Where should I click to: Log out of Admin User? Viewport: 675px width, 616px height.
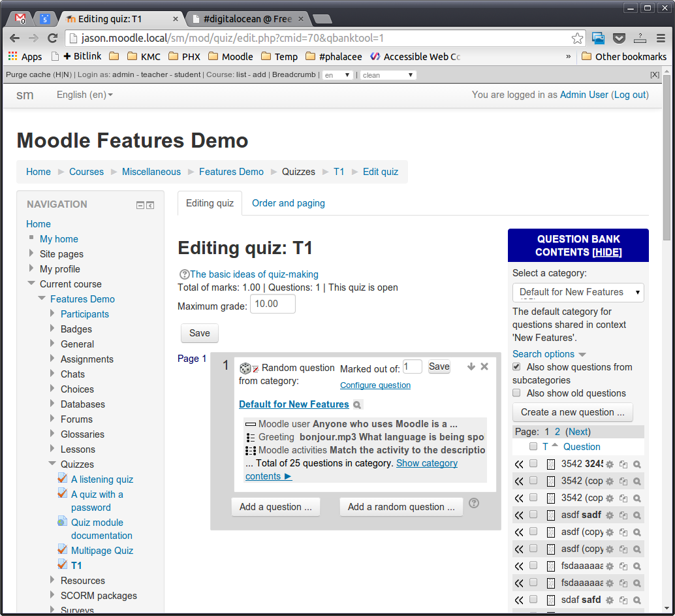pyautogui.click(x=630, y=95)
